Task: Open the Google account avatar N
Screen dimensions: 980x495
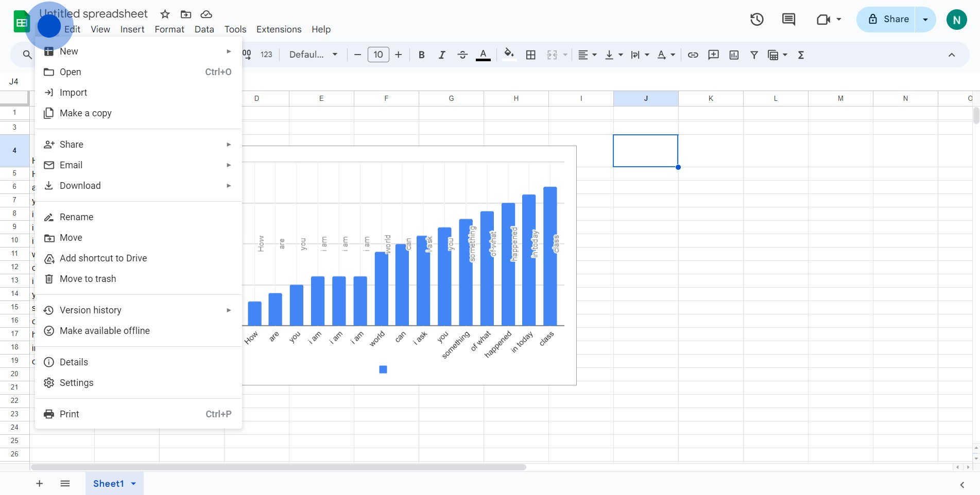Action: pyautogui.click(x=956, y=20)
